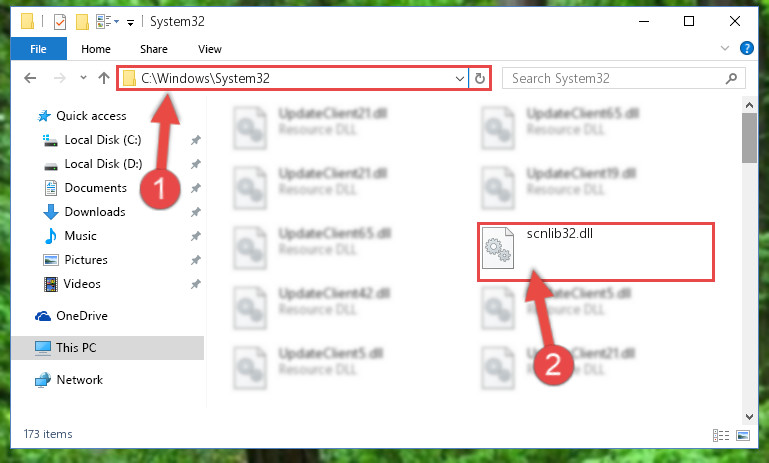Image resolution: width=769 pixels, height=463 pixels.
Task: Click the Back navigation arrow
Action: pyautogui.click(x=30, y=78)
